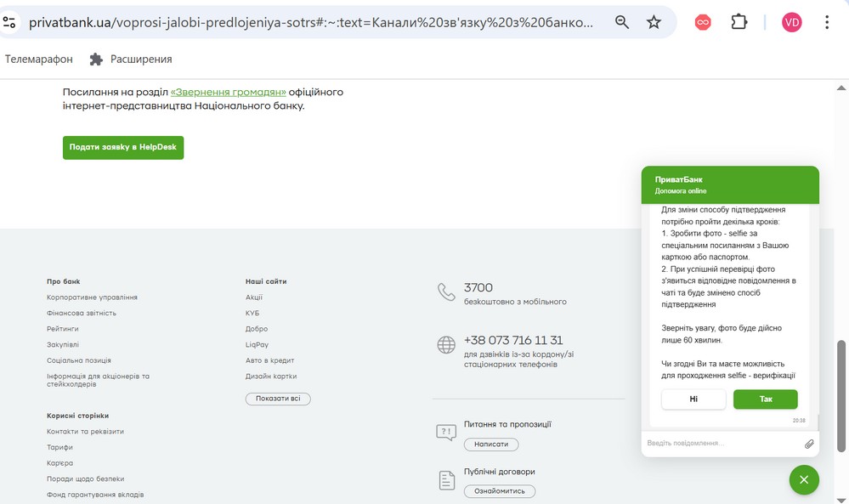Click the Корисні сторінки heading
Screen dimensions: 849x504
78,416
